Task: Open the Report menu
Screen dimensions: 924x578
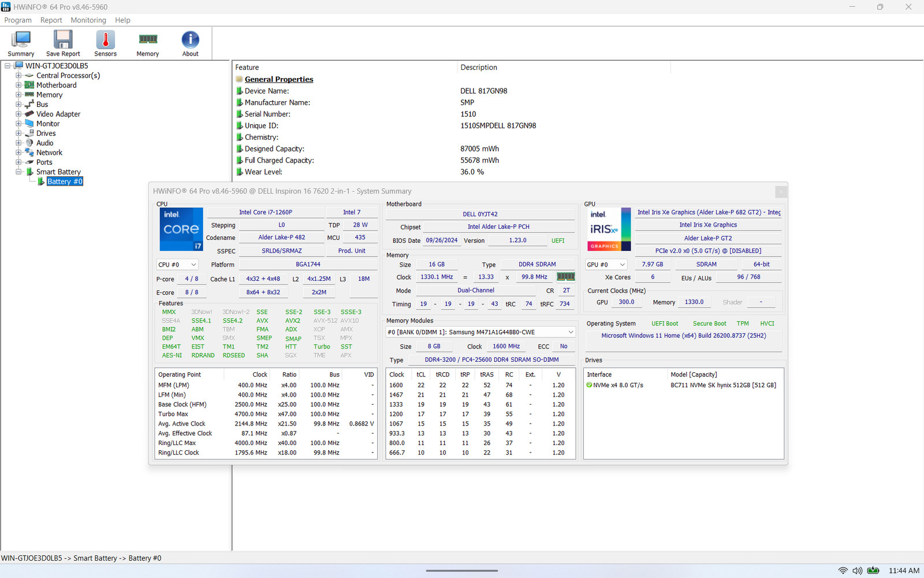Action: coord(51,20)
